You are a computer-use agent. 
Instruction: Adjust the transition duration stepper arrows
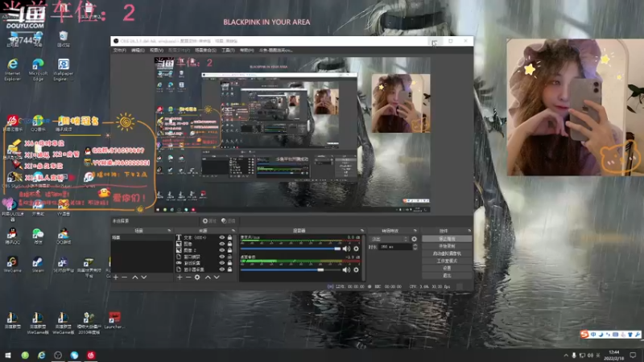pos(415,247)
